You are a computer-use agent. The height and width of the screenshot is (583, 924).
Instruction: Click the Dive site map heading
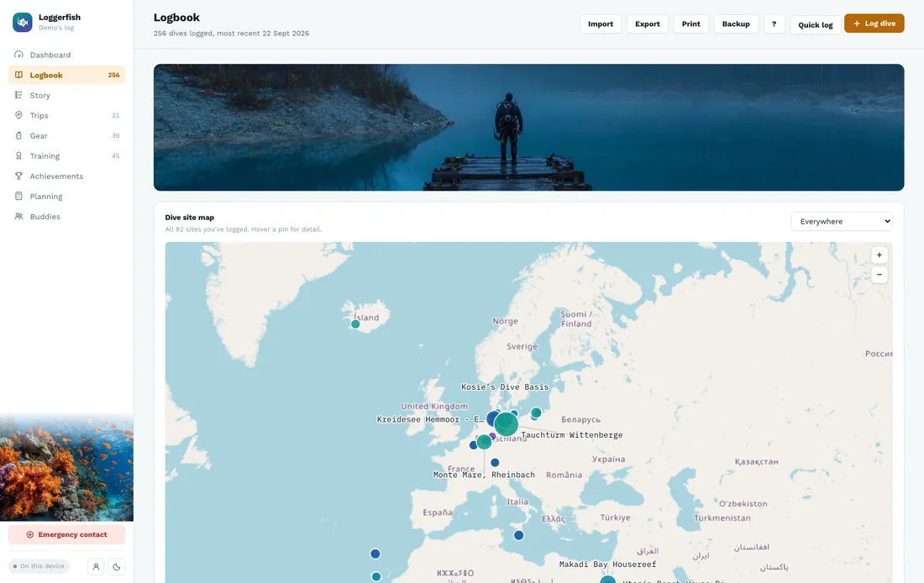189,218
